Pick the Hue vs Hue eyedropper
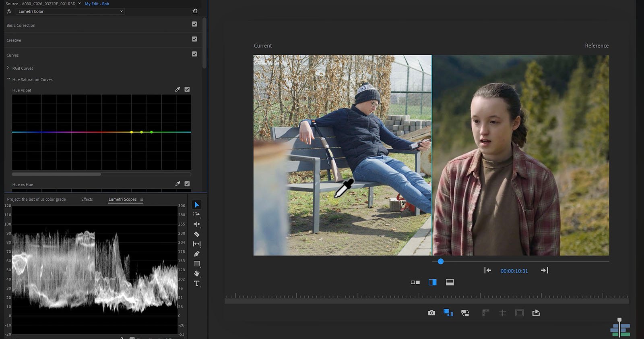 click(178, 184)
